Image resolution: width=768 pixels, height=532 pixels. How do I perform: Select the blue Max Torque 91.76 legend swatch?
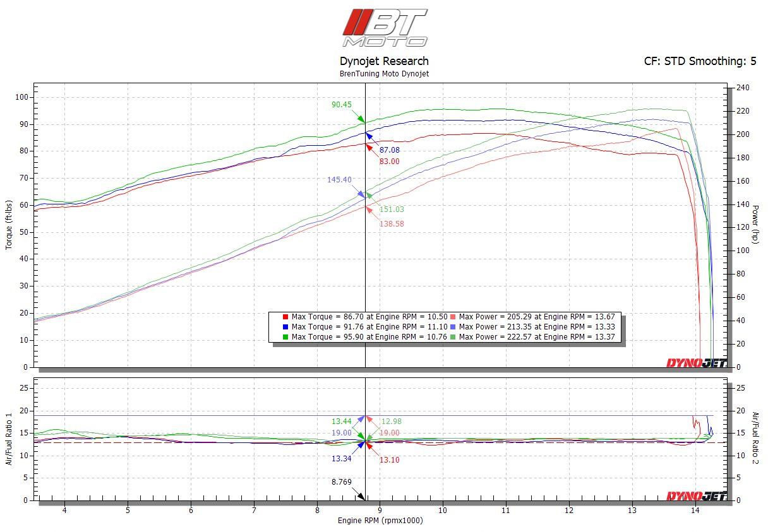tap(285, 327)
